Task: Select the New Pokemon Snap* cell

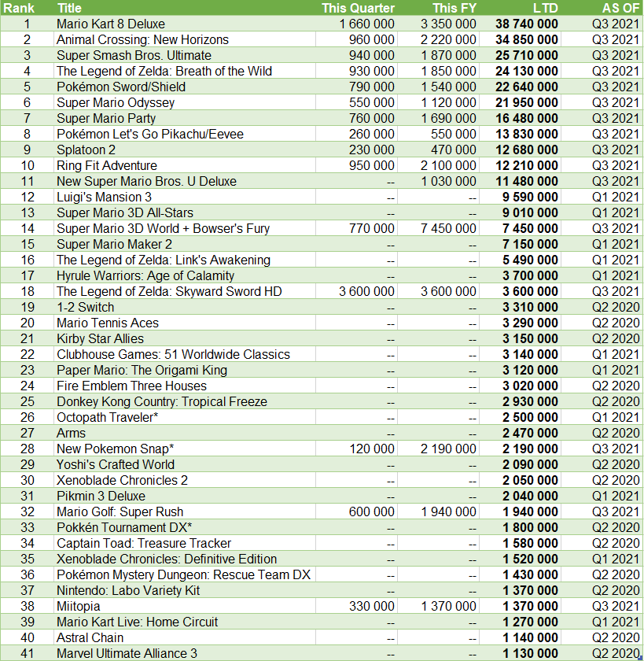Action: coord(185,449)
